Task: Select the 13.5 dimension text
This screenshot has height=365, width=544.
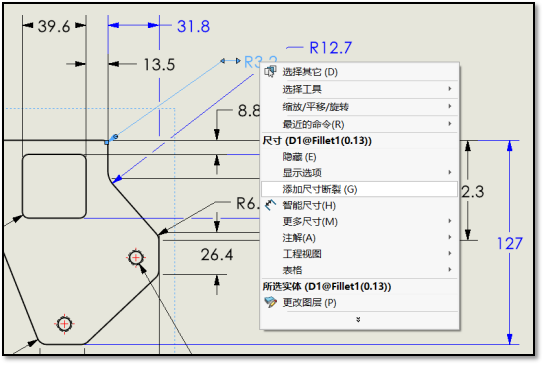Action: point(159,65)
